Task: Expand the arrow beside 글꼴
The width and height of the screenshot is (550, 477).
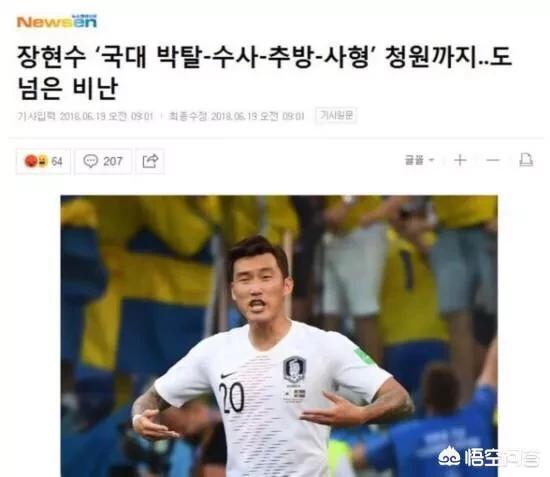Action: click(432, 160)
